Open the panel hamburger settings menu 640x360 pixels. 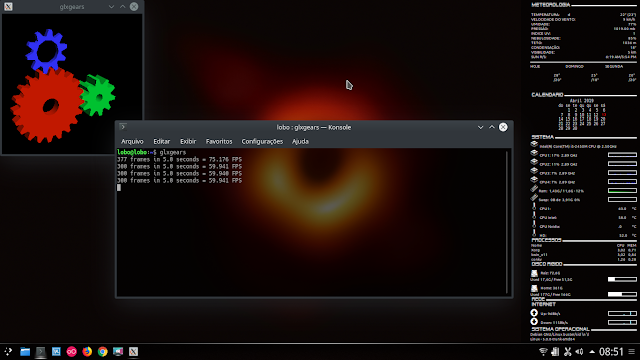click(631, 351)
